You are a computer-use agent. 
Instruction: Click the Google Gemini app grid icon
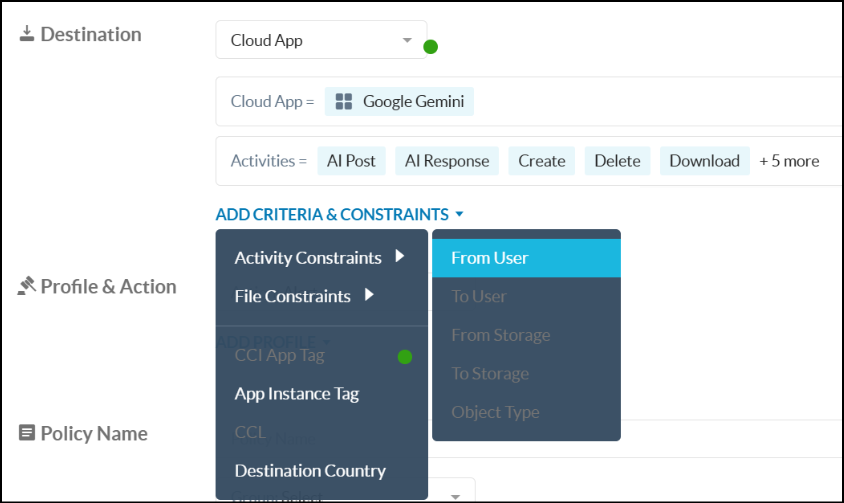(343, 101)
